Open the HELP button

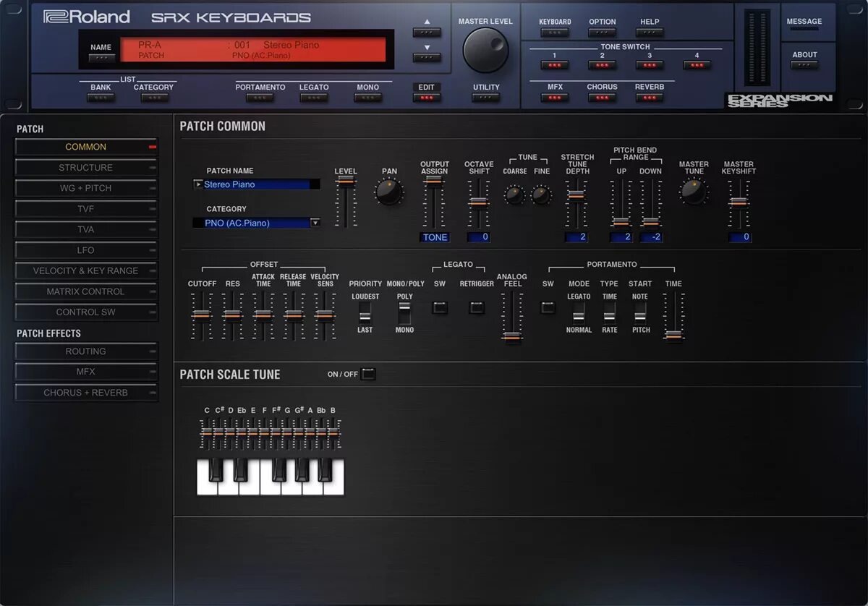click(x=650, y=33)
